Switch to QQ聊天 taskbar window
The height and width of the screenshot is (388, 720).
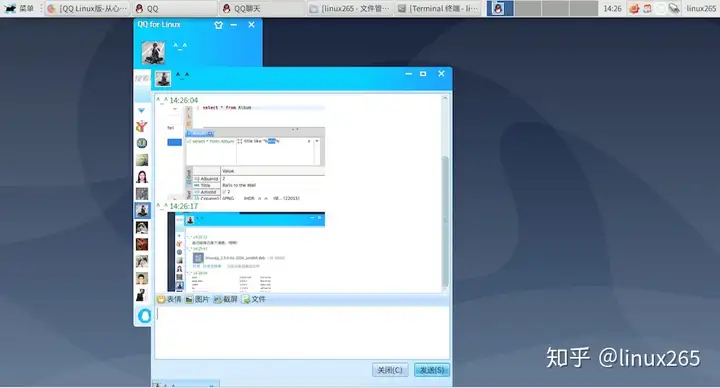(260, 8)
